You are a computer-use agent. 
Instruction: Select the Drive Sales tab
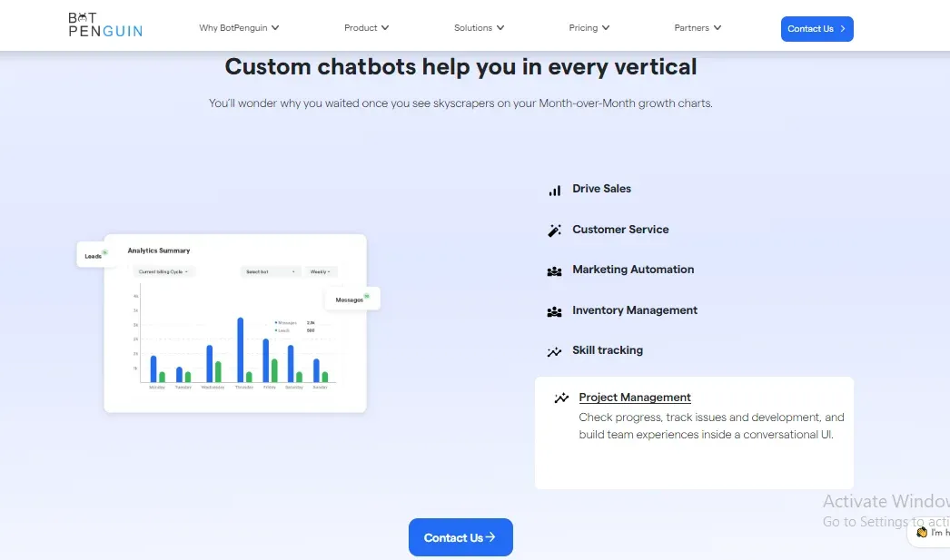601,189
